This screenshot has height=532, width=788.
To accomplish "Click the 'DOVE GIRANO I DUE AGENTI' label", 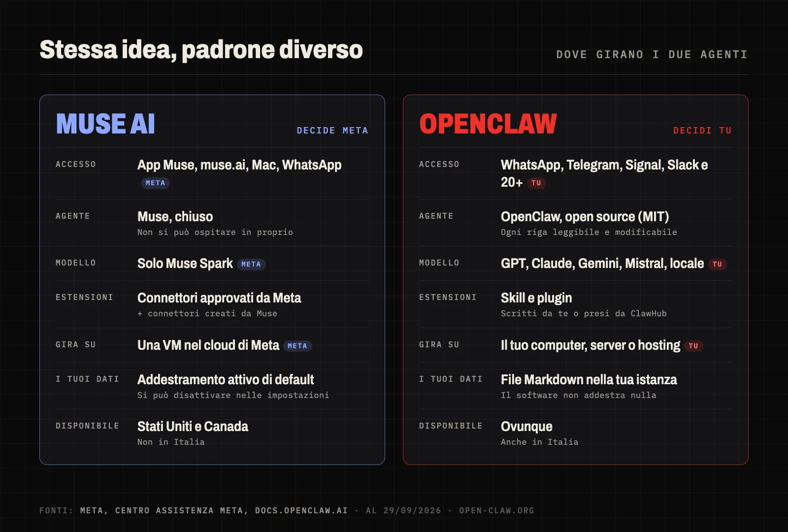I will point(652,55).
